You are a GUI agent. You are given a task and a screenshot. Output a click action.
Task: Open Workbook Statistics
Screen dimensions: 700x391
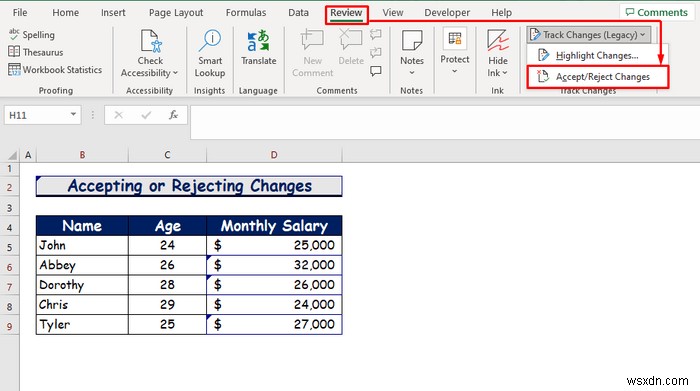point(55,70)
